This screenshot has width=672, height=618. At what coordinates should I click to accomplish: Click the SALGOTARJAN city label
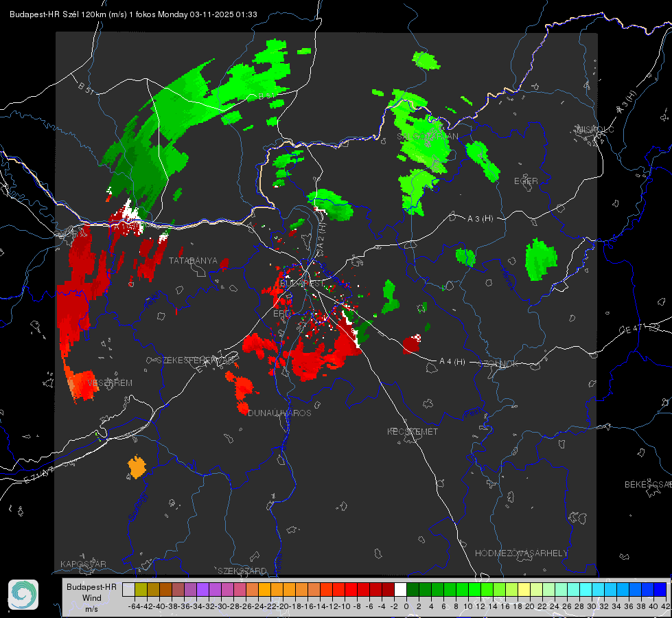pos(427,137)
